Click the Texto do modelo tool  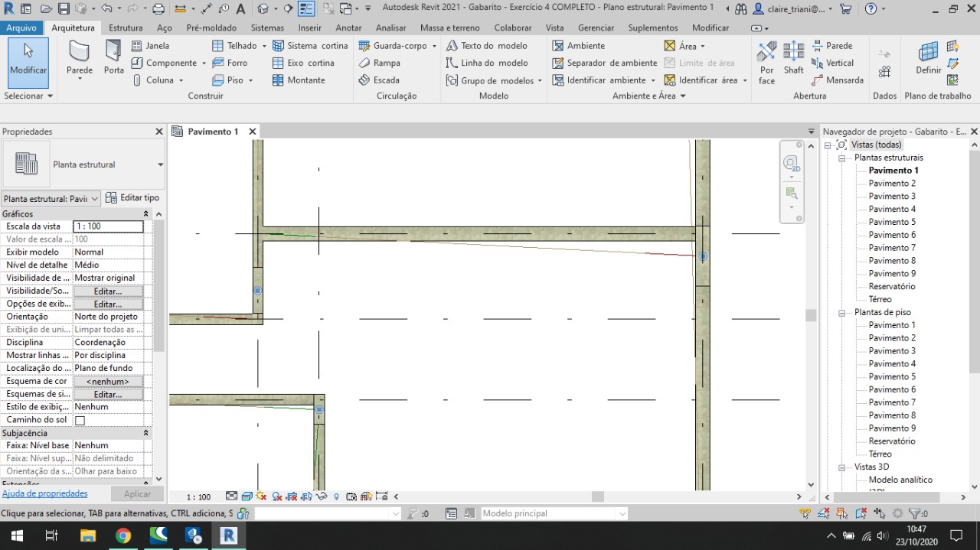(x=487, y=46)
